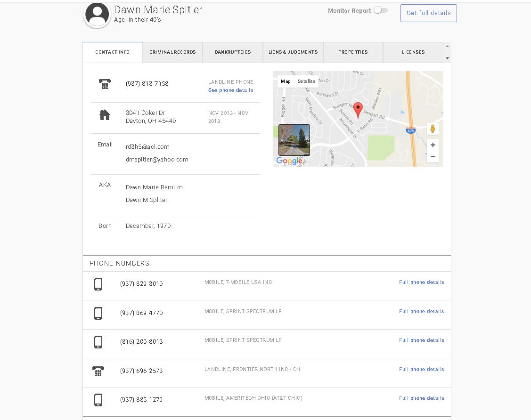
Task: Open Full phone details for (937) 869 4770
Action: 421,311
